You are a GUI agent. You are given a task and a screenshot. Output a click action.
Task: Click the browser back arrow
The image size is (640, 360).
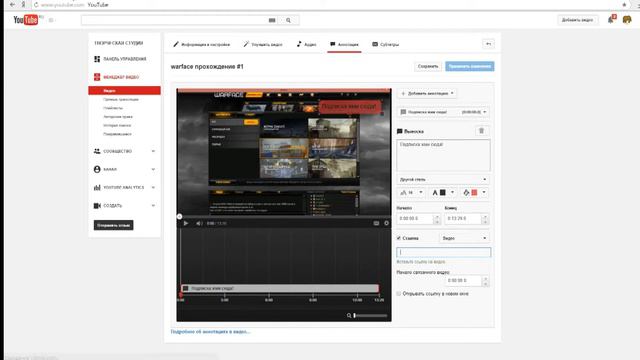(x=13, y=4)
